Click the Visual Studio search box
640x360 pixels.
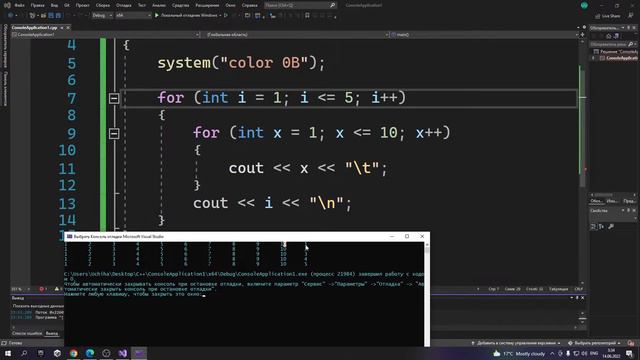300,5
